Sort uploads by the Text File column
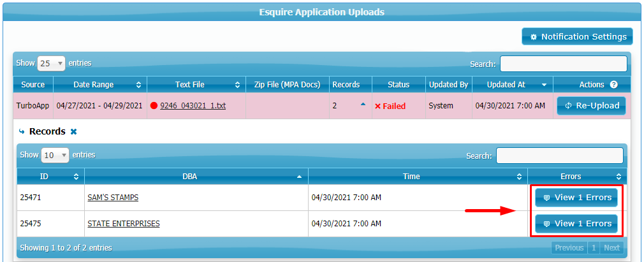Viewport: 644px width, 262px height. pyautogui.click(x=237, y=84)
